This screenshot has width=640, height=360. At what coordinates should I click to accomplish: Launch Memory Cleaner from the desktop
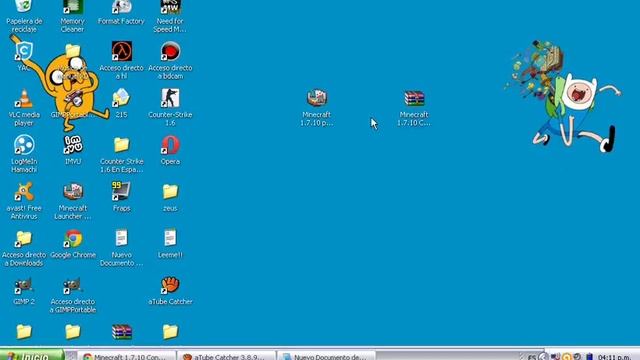click(x=73, y=16)
